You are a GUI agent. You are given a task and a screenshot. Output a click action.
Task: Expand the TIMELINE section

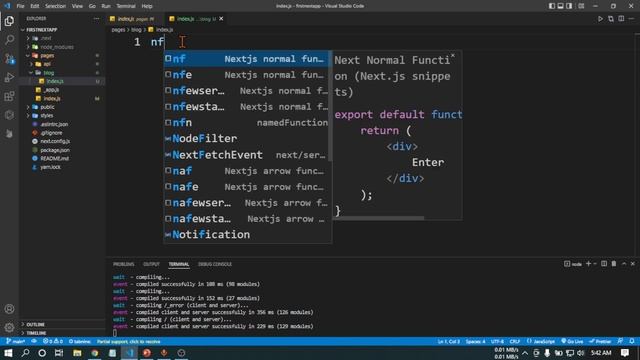click(36, 333)
